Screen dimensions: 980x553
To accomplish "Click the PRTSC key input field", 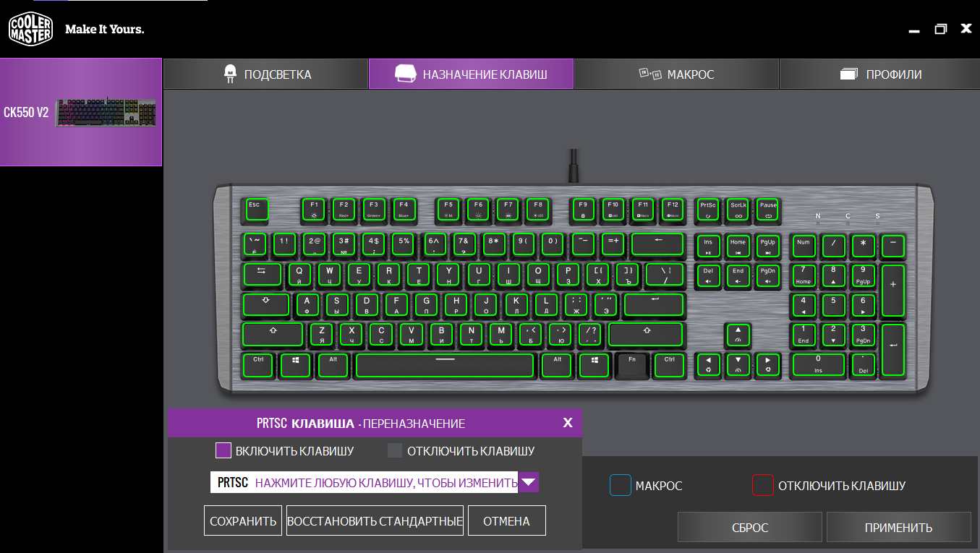I will click(365, 482).
